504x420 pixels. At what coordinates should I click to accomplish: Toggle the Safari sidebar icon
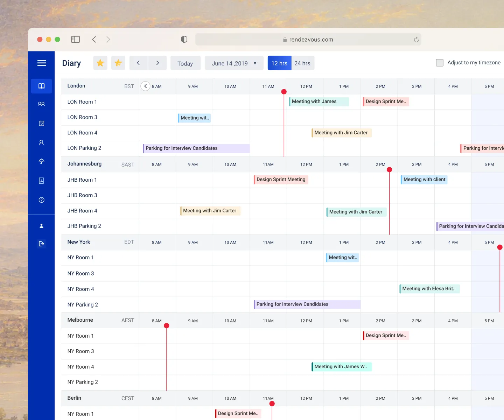75,40
